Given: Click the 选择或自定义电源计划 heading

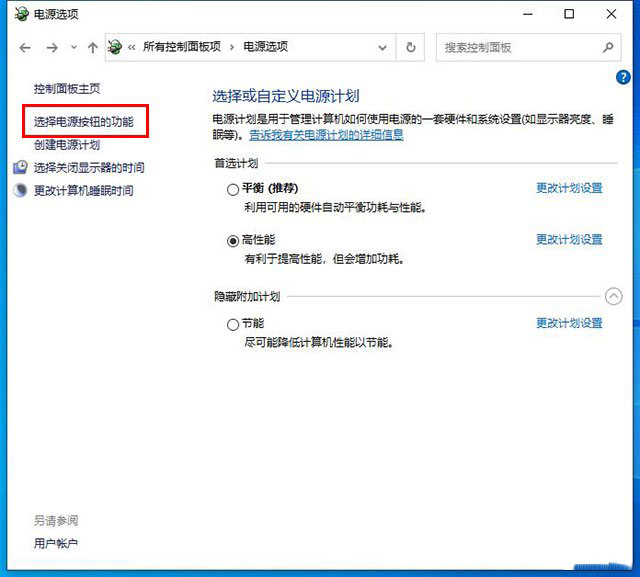Looking at the screenshot, I should coord(286,96).
